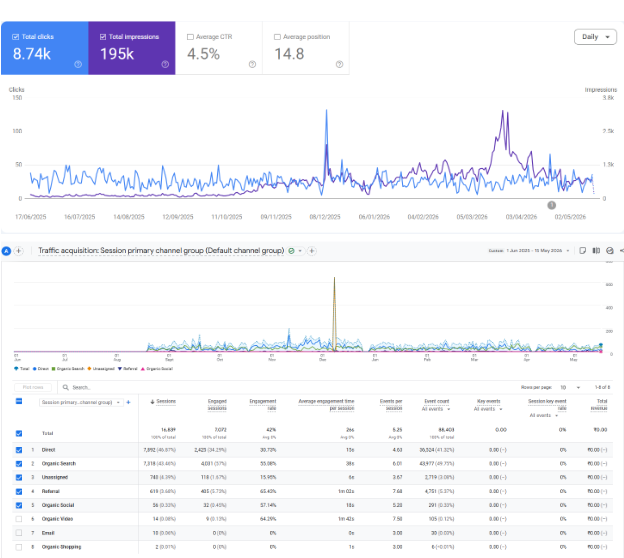Click the Sort by Key events column header
The width and height of the screenshot is (624, 558).
488,401
